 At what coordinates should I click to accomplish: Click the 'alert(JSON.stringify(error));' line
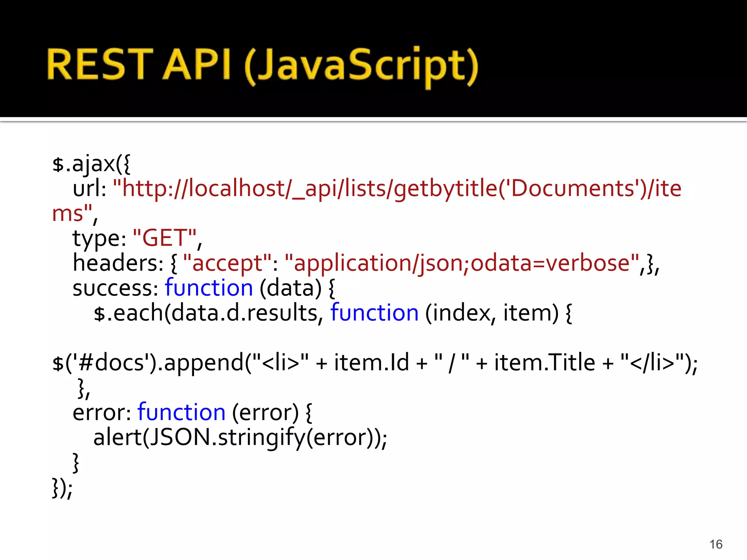(240, 437)
